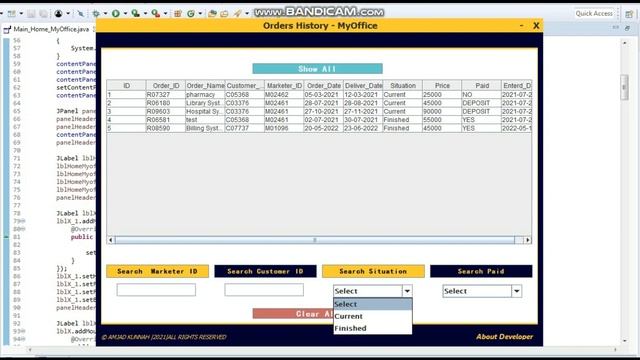Click the New Java Package icon

[178, 13]
